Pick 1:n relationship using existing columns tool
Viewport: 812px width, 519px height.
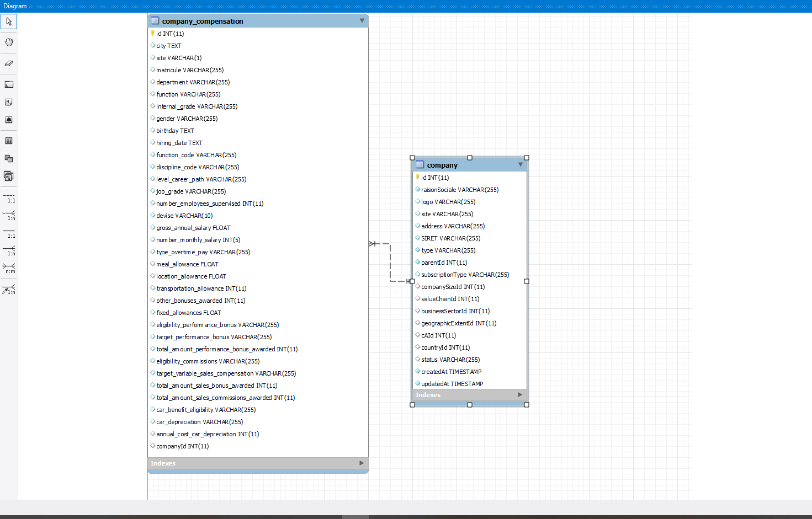[9, 289]
